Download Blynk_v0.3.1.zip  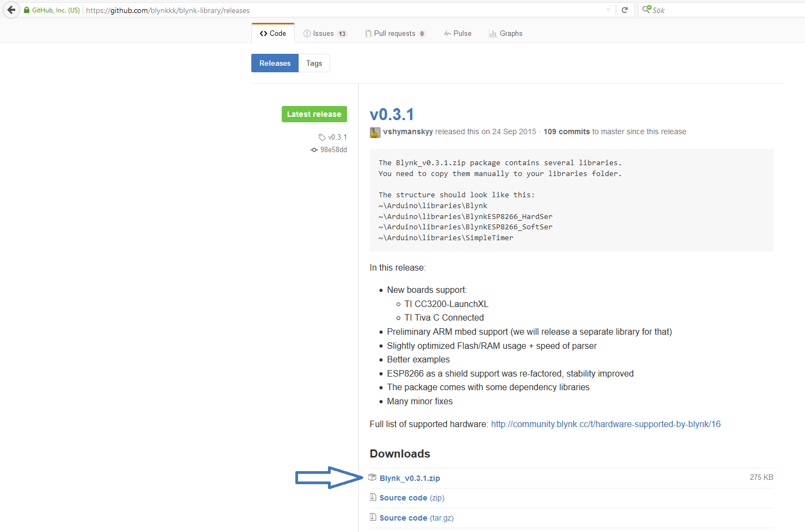[410, 478]
